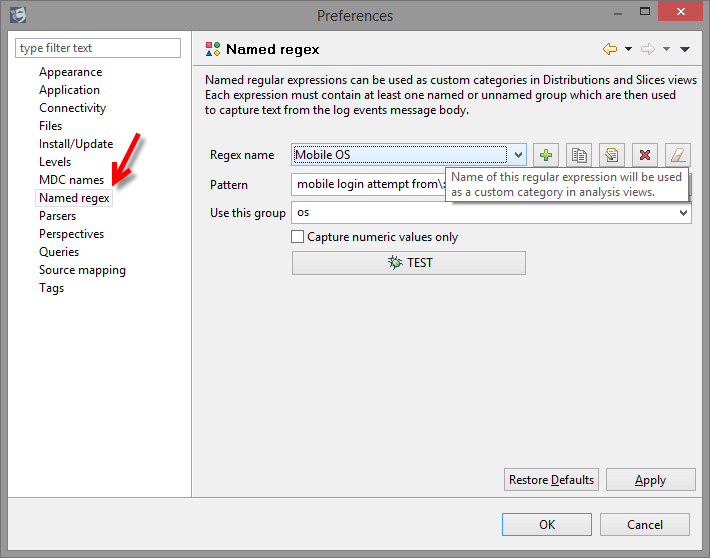710x558 pixels.
Task: Open Files preferences
Action: click(x=50, y=125)
